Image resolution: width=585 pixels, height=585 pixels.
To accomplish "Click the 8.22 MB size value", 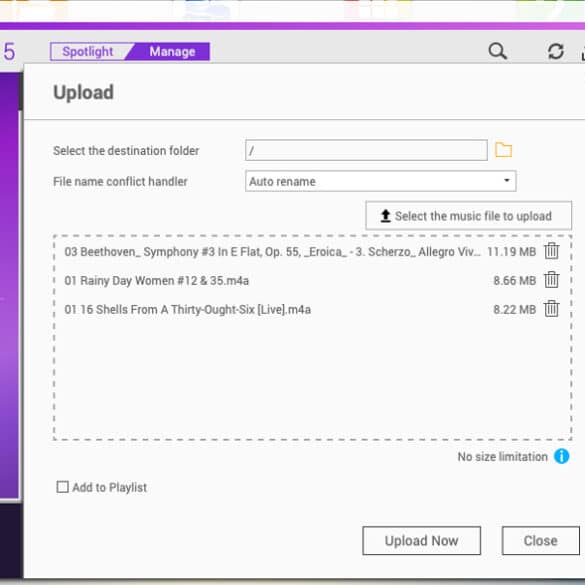I will coord(514,309).
